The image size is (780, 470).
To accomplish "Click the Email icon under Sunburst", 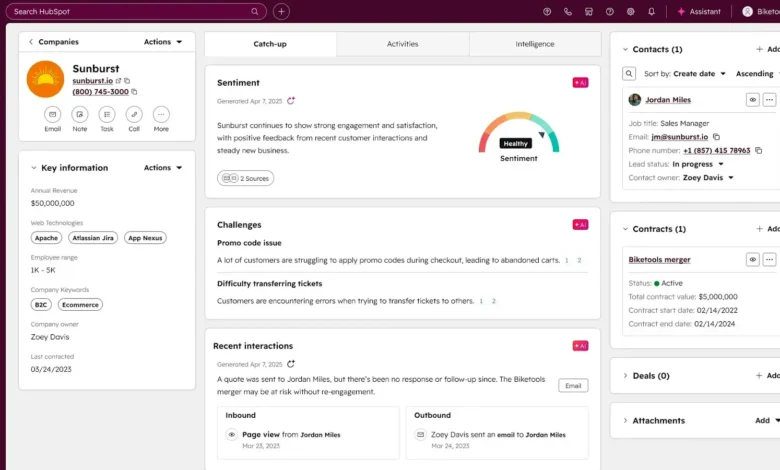I will pyautogui.click(x=52, y=114).
